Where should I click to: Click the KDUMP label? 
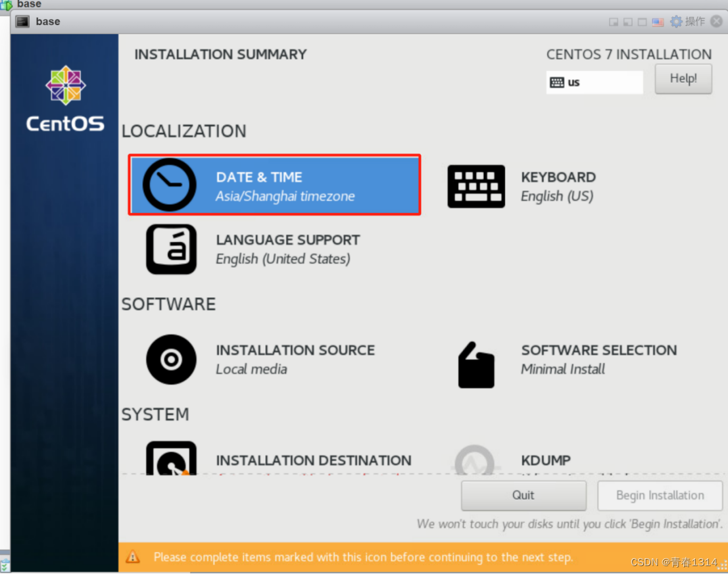pos(546,460)
